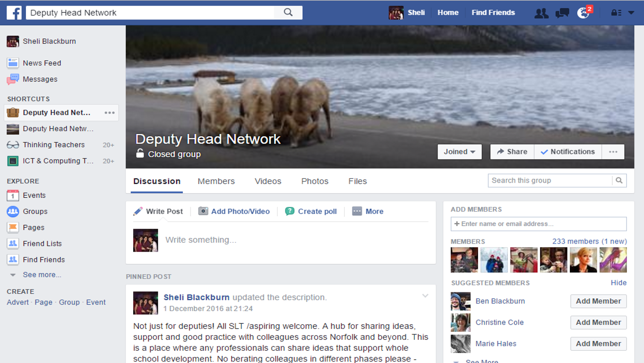Click Deputy Head Network cover title
The image size is (644, 363).
pyautogui.click(x=208, y=139)
